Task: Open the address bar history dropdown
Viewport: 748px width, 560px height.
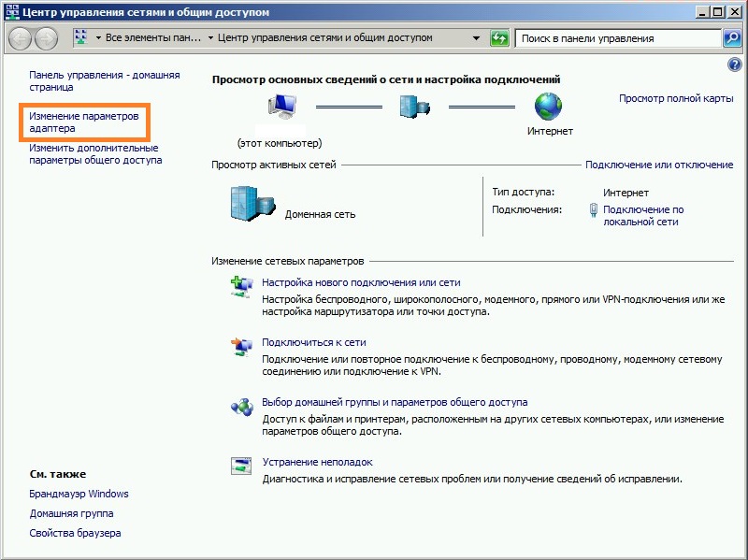Action: tap(477, 38)
